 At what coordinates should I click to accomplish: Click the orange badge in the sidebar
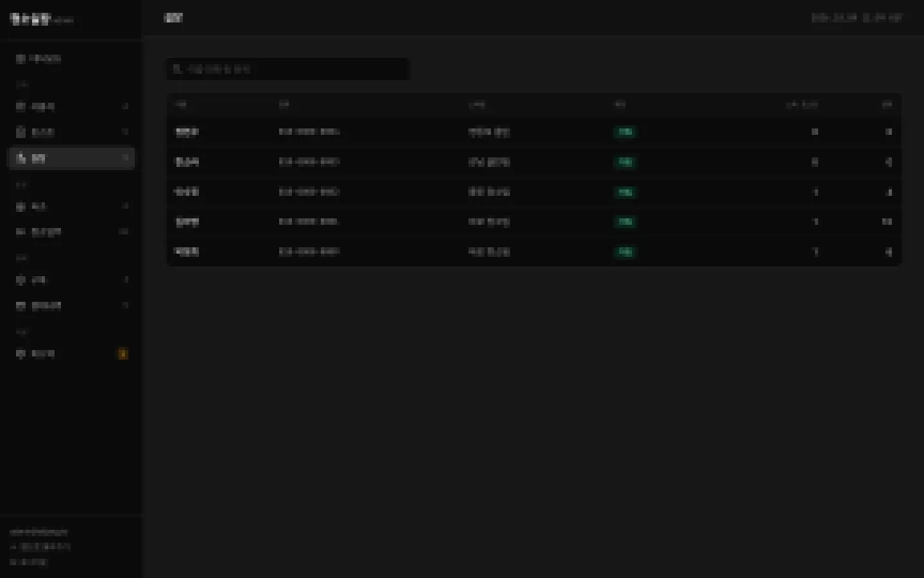click(123, 354)
